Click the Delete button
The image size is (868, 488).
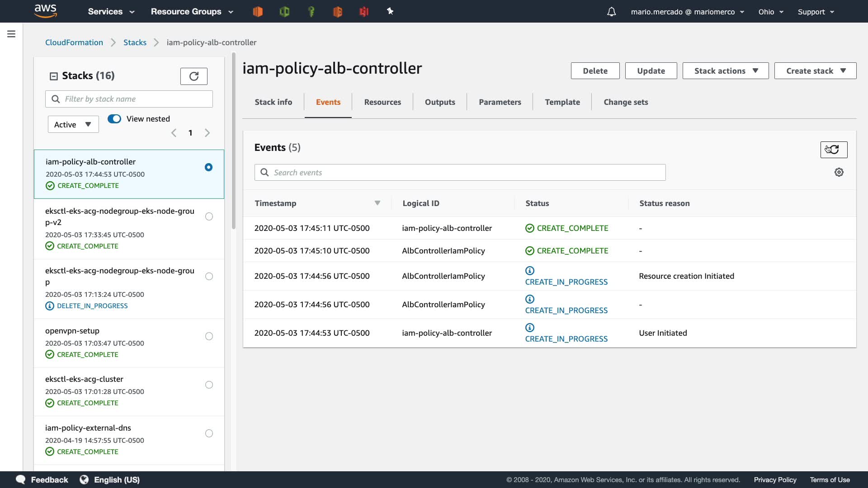click(x=595, y=71)
